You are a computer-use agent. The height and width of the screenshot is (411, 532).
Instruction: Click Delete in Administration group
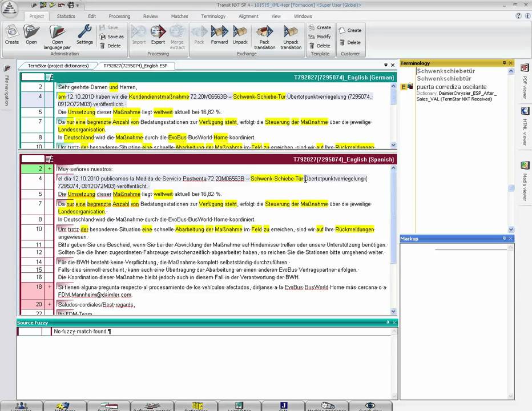tap(111, 46)
